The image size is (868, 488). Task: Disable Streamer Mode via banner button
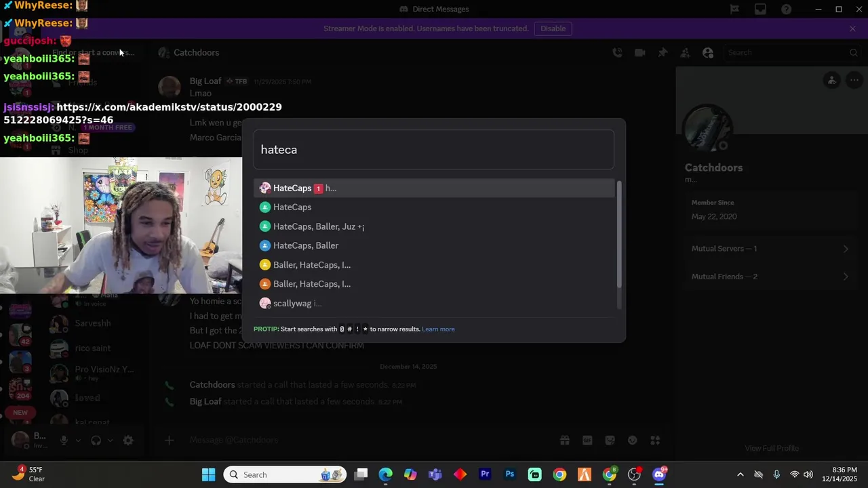[553, 28]
